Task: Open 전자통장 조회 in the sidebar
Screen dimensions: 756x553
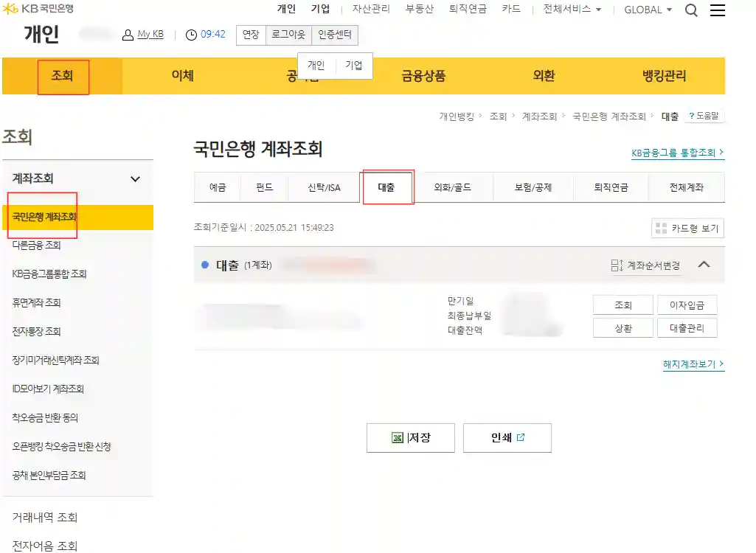Action: click(37, 332)
